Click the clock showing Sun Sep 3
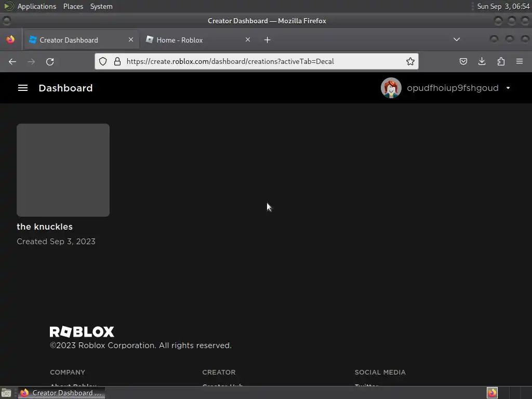 (503, 6)
